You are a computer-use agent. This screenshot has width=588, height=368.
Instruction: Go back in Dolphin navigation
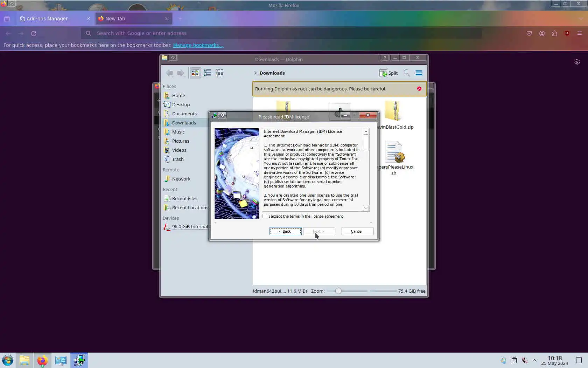(x=169, y=73)
